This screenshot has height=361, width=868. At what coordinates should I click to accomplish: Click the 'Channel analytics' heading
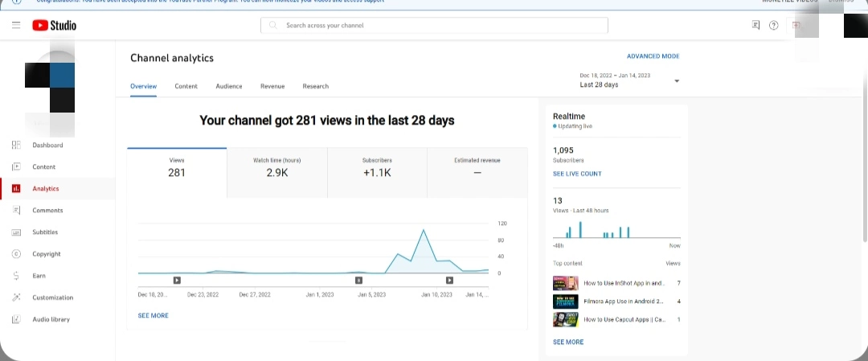pyautogui.click(x=172, y=58)
